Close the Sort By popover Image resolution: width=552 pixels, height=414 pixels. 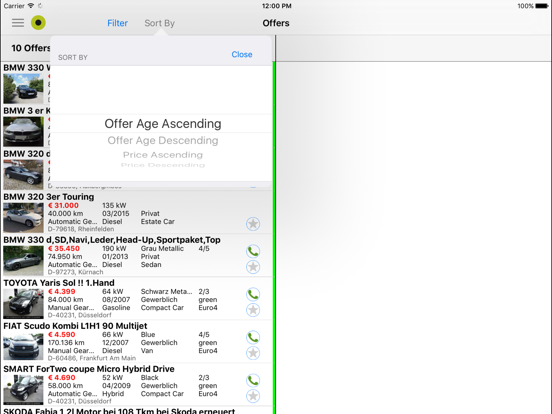click(x=242, y=54)
